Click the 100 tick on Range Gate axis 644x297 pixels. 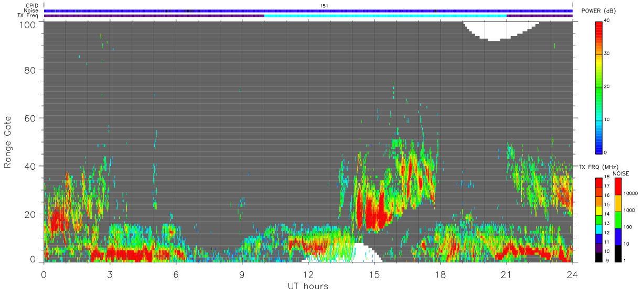pyautogui.click(x=28, y=25)
